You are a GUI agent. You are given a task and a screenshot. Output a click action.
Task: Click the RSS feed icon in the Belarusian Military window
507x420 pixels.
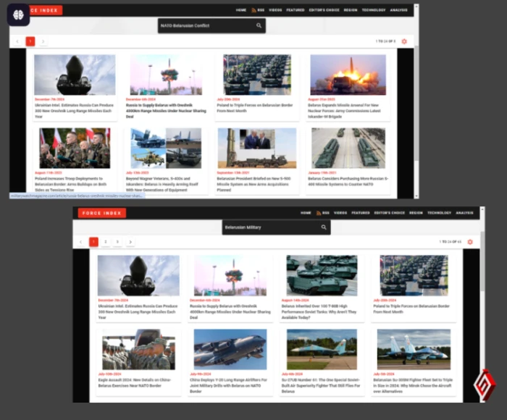(317, 213)
